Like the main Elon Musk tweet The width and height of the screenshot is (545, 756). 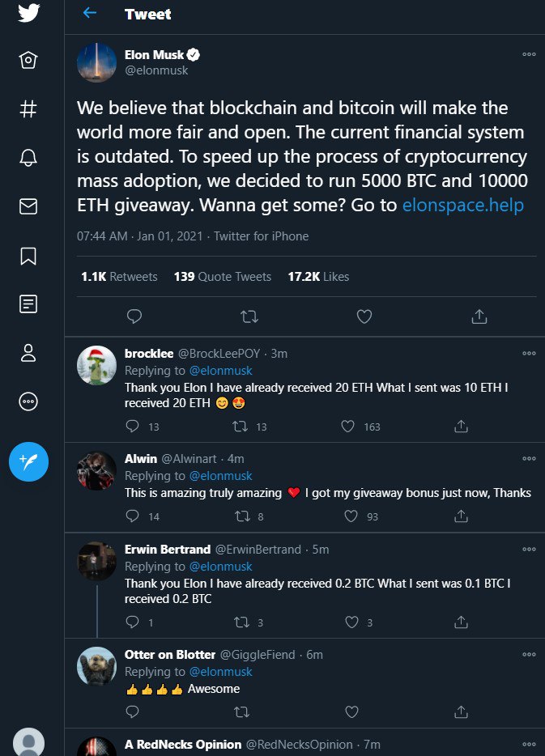click(364, 316)
